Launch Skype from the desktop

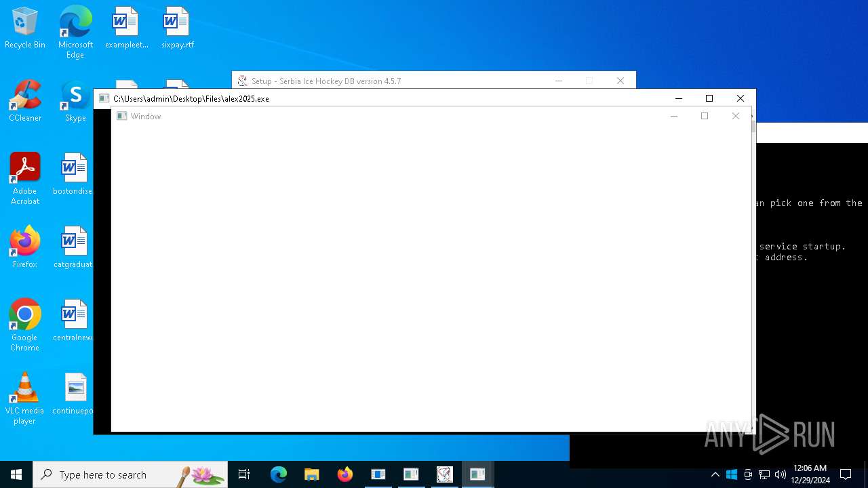coord(75,101)
